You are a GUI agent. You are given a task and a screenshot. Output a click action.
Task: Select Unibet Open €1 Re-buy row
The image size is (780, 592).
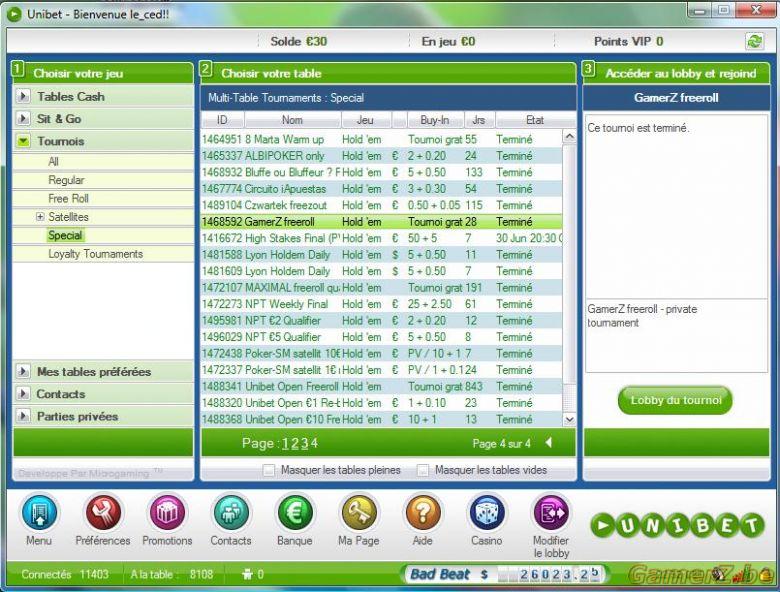(382, 402)
